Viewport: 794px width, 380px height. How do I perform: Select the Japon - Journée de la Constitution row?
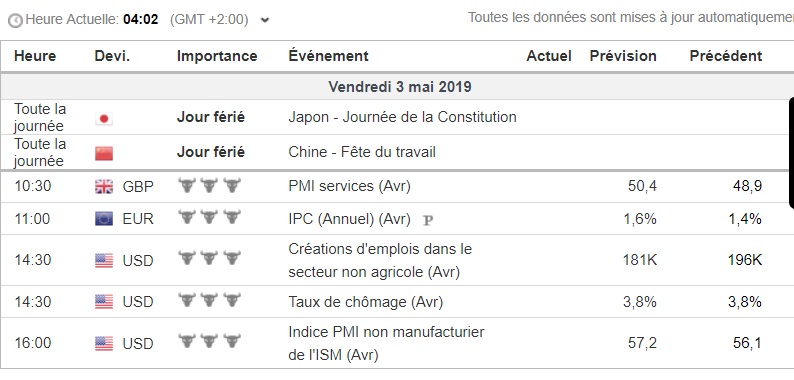pyautogui.click(x=395, y=118)
